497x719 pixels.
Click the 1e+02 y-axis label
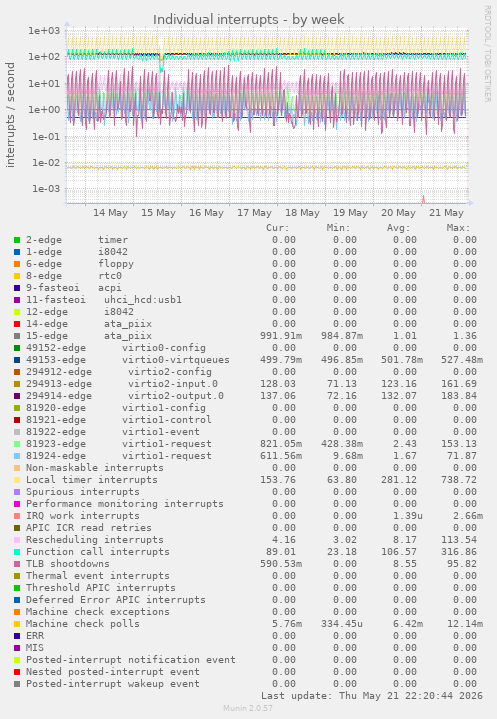[44, 57]
